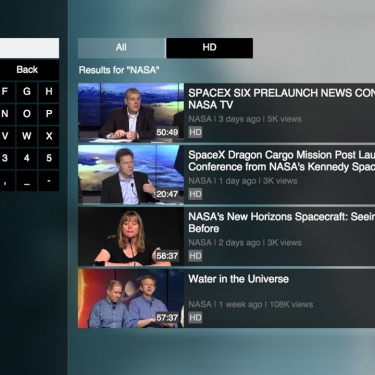375x375 pixels.
Task: Tap the letter X key
Action: click(49, 136)
